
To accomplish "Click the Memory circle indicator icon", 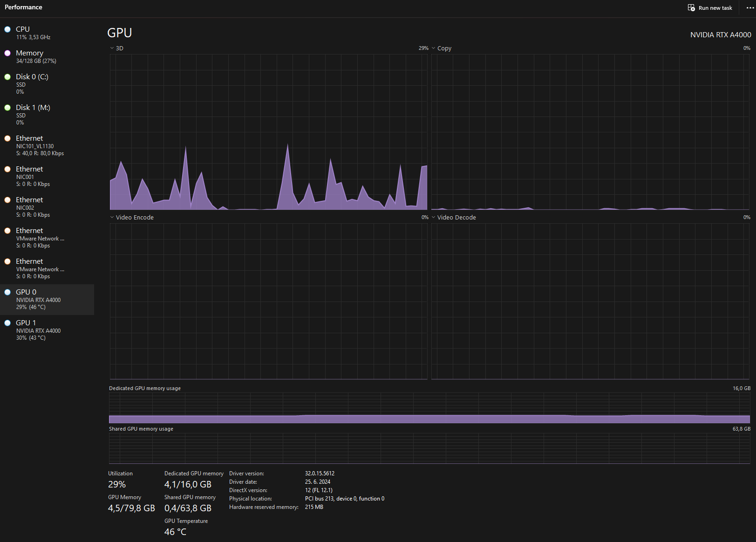I will (x=7, y=53).
